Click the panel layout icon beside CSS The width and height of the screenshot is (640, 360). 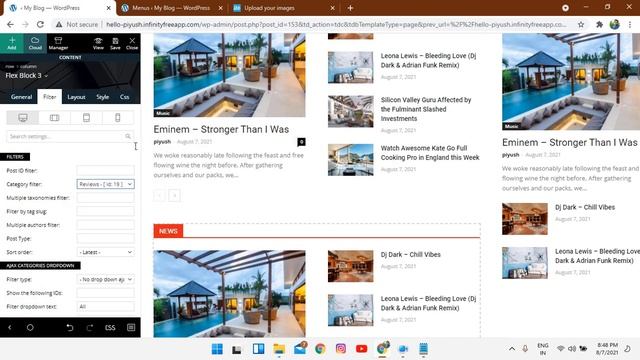[131, 327]
